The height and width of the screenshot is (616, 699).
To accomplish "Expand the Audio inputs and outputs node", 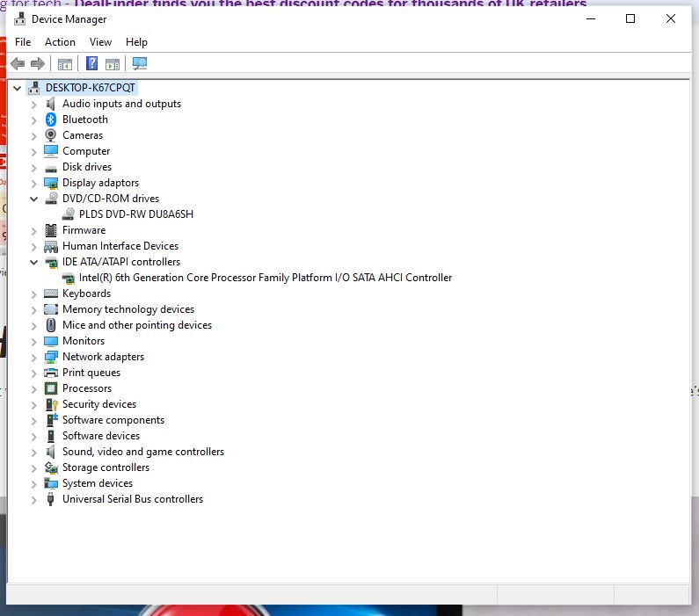I will (x=34, y=105).
